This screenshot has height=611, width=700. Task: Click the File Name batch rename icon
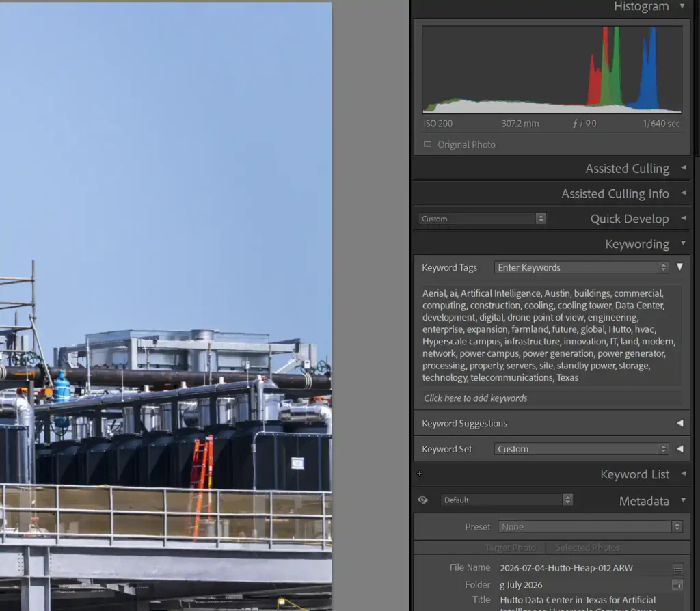[x=677, y=569]
